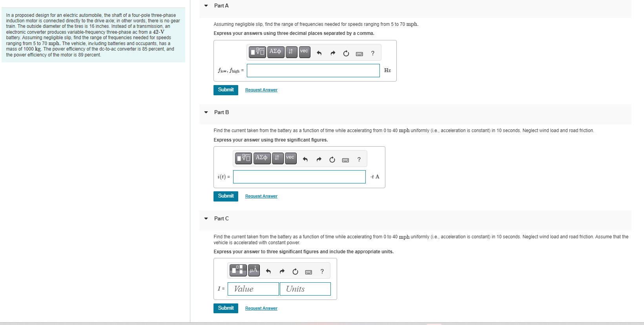Insert vector notation in Part B toolbar

290,158
